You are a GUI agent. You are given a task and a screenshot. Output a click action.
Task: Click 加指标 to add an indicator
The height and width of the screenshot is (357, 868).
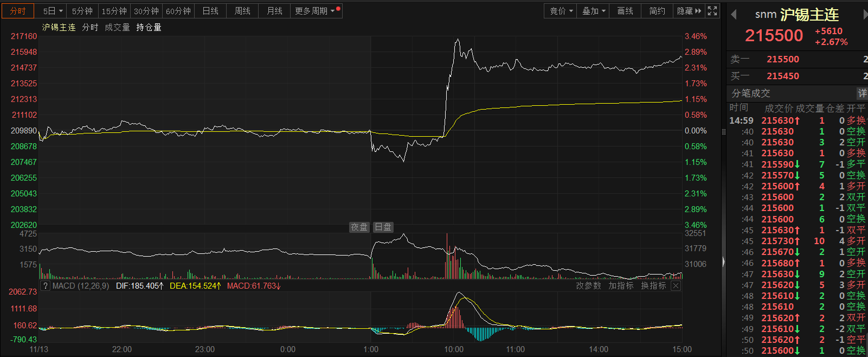point(621,285)
